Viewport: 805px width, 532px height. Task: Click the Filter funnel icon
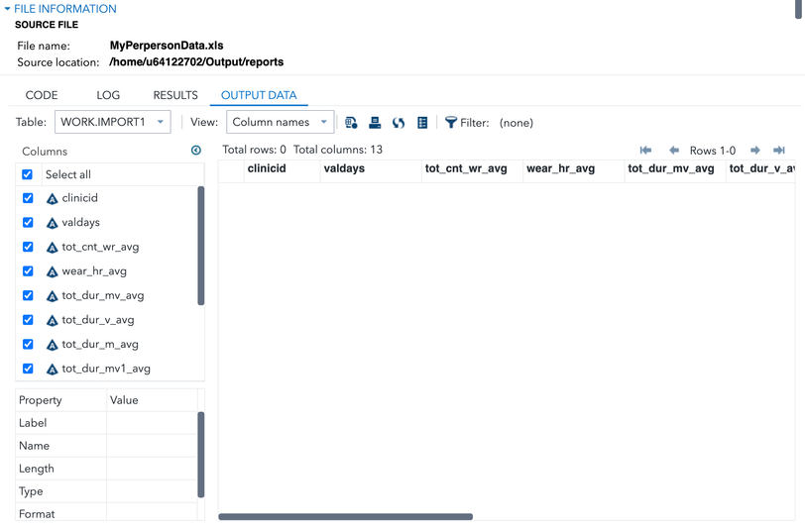click(451, 122)
